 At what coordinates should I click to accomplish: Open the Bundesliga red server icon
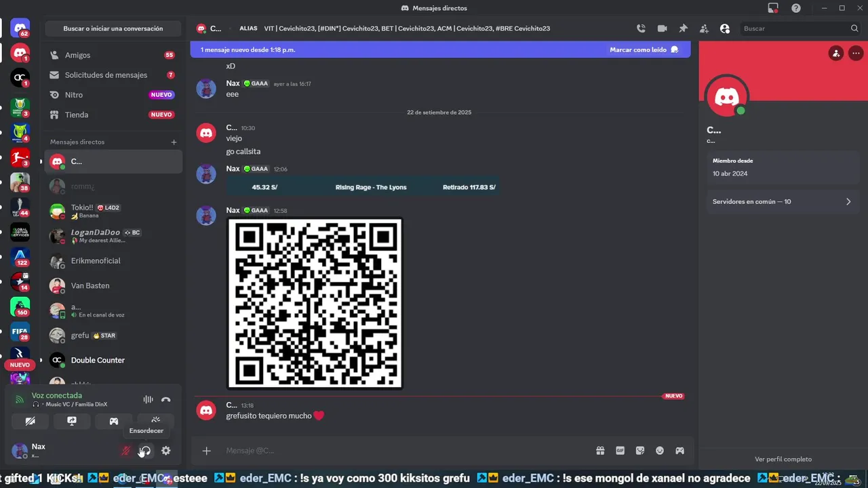click(x=20, y=157)
